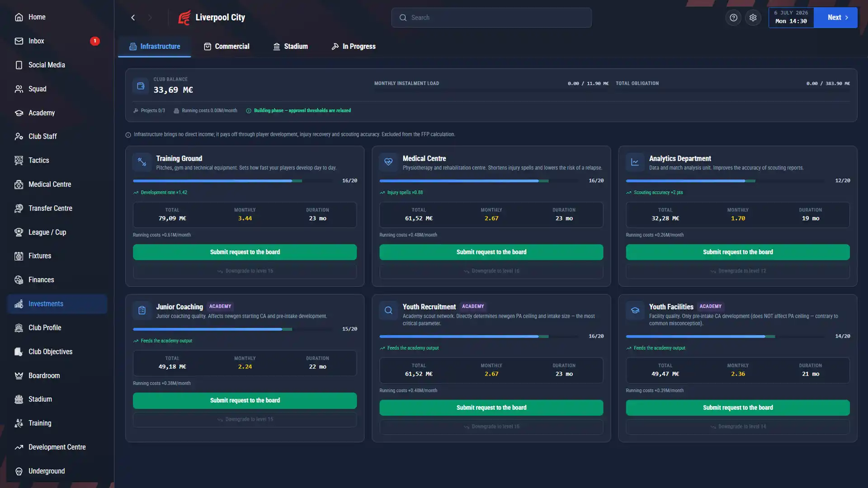Image resolution: width=868 pixels, height=488 pixels.
Task: Open the sidebar Training icon
Action: pyautogui.click(x=19, y=423)
